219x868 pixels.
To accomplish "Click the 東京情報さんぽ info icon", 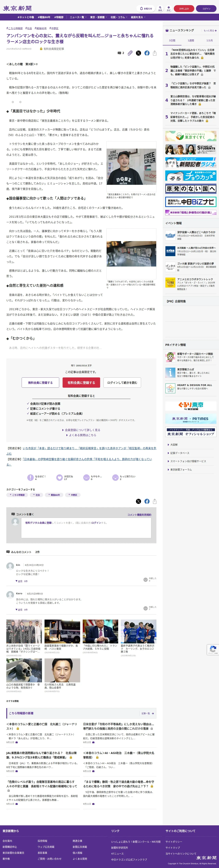I will tap(170, 372).
